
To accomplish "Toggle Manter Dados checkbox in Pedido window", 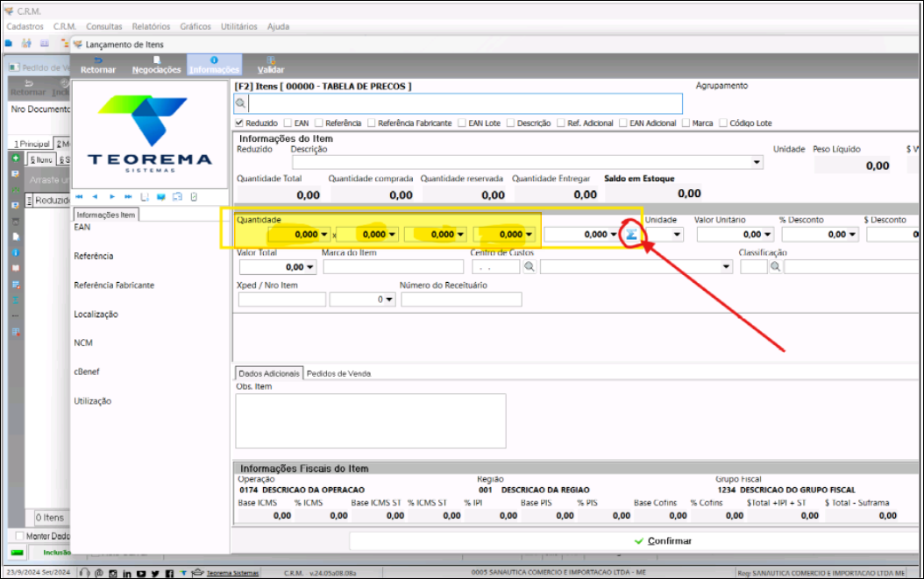I will tap(19, 536).
